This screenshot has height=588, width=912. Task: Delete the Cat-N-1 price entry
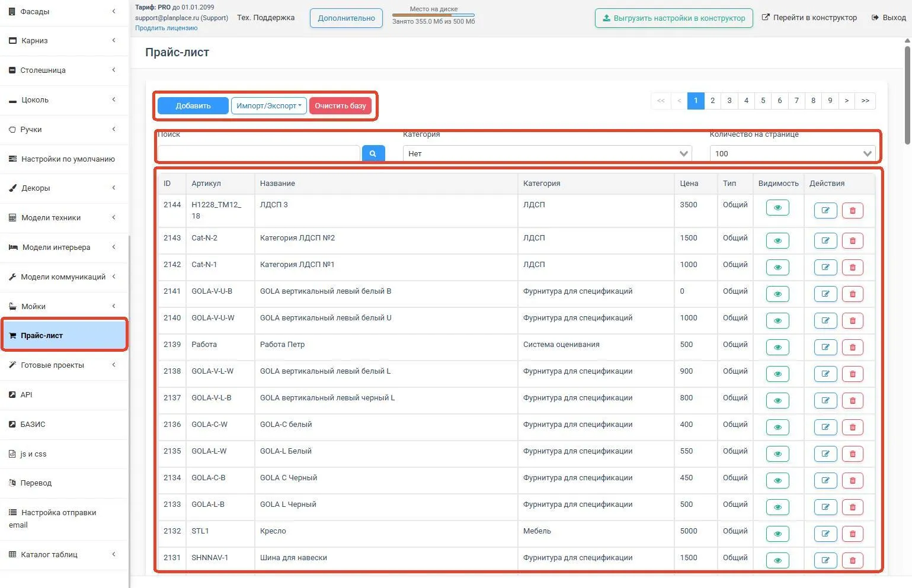(x=853, y=267)
